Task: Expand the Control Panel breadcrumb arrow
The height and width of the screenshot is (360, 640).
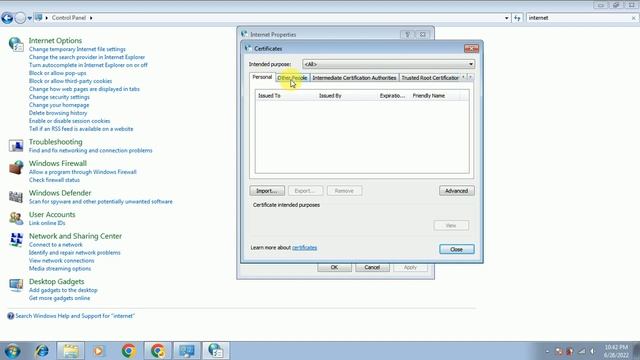Action: click(91, 18)
